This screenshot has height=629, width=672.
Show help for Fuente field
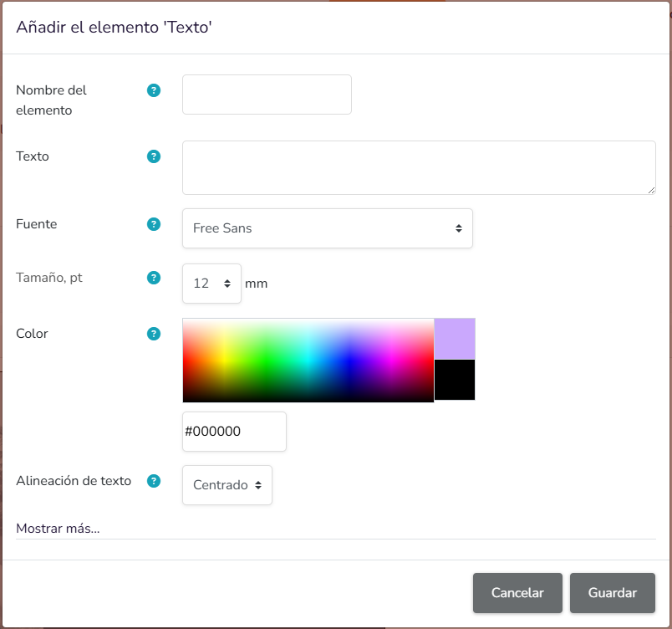[x=154, y=224]
